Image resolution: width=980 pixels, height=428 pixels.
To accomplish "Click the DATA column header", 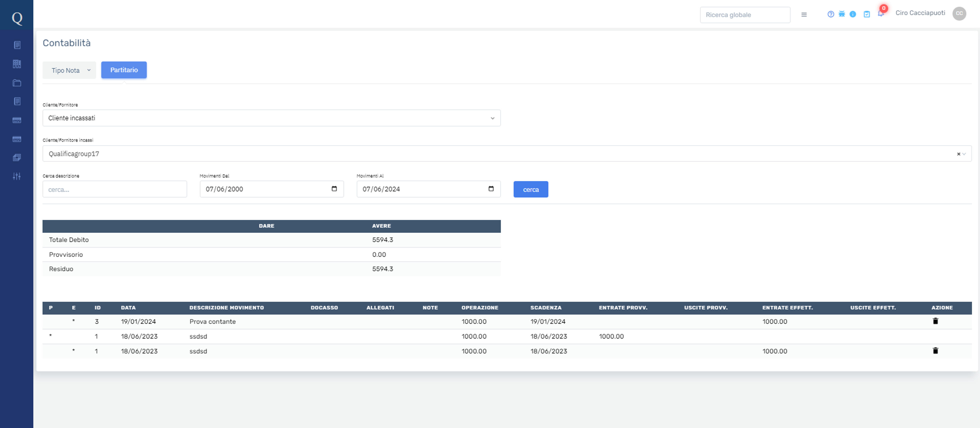I will (128, 308).
